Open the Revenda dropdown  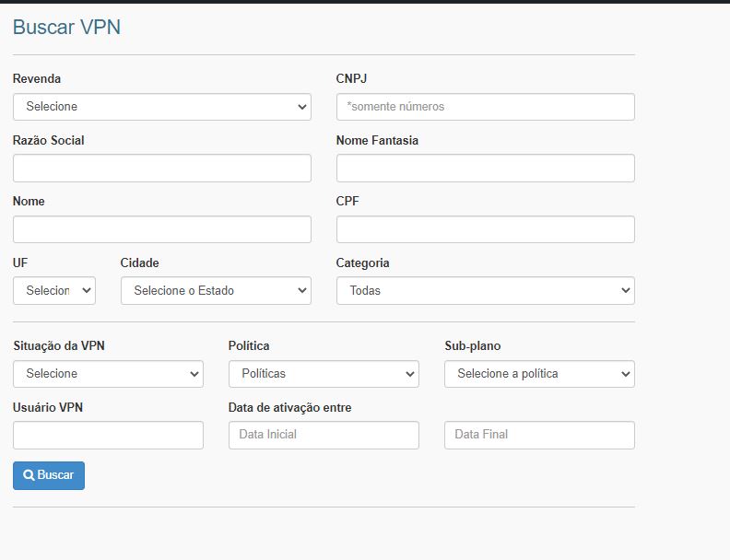click(161, 107)
